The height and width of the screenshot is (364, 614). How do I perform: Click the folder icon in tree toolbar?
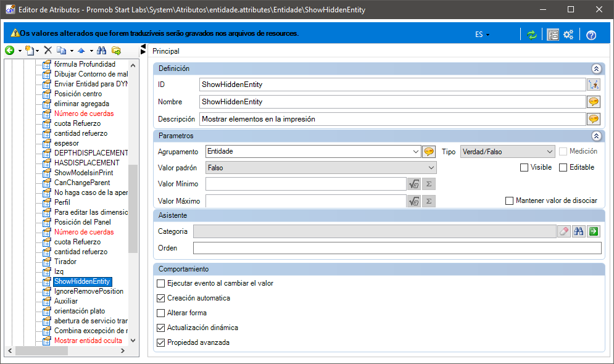click(x=116, y=51)
